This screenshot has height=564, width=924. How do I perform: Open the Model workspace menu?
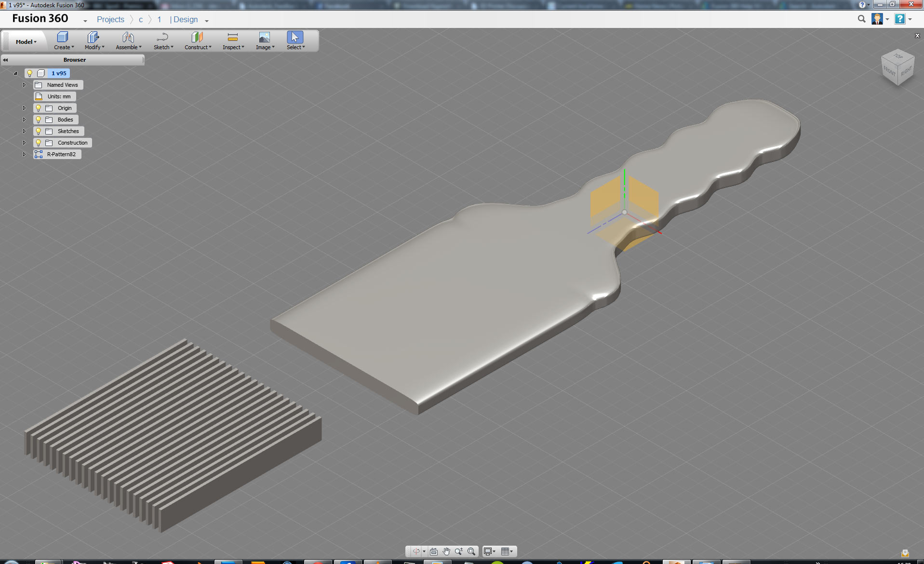coord(26,42)
